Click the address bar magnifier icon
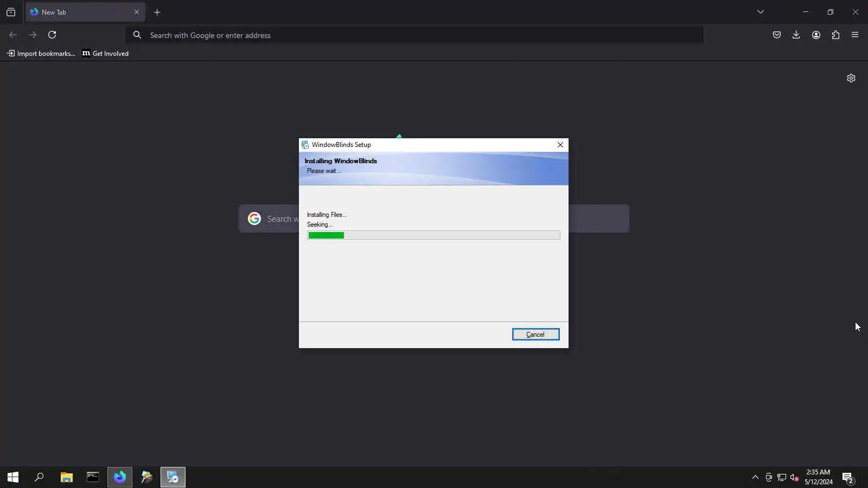This screenshot has height=488, width=868. pyautogui.click(x=137, y=35)
